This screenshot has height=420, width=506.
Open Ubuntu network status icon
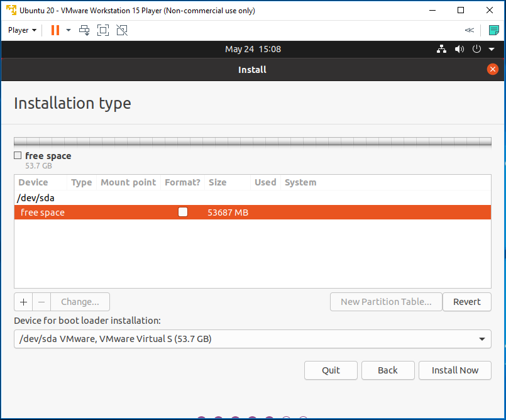pyautogui.click(x=441, y=49)
